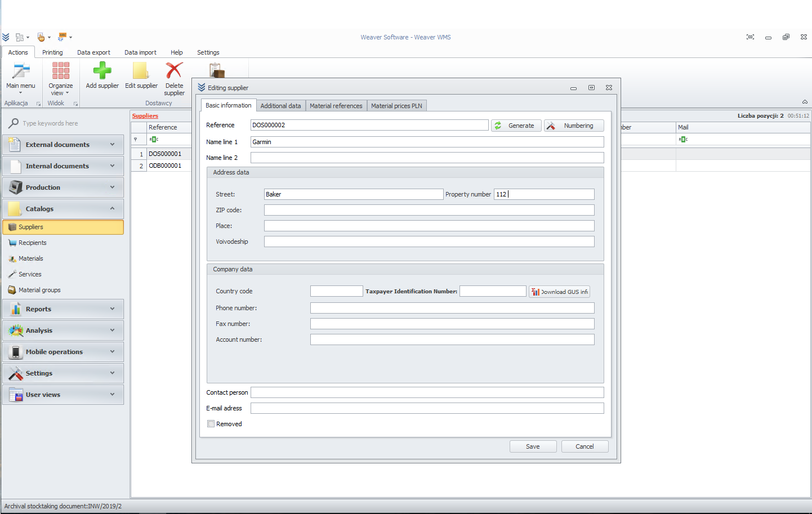Open the Data import ribbon tab
Viewport: 812px width, 514px height.
pyautogui.click(x=140, y=52)
